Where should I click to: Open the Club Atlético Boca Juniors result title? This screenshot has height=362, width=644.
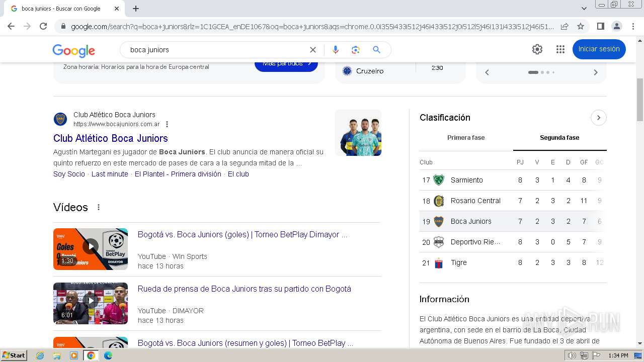point(111,138)
